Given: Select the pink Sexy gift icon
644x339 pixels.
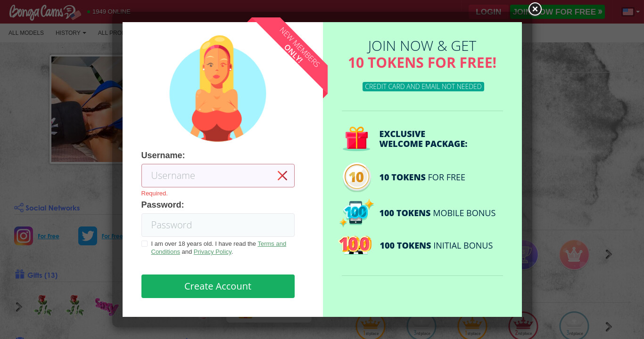Looking at the screenshot, I should click(107, 307).
